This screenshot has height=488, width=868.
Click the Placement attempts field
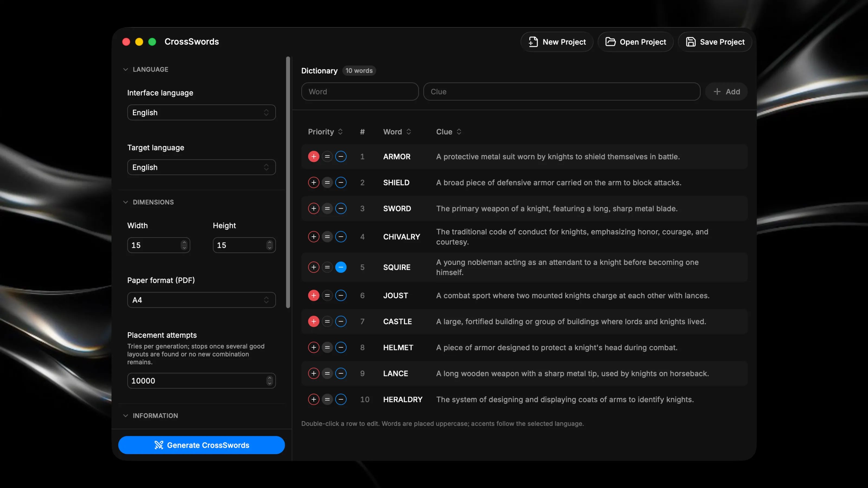pos(201,381)
